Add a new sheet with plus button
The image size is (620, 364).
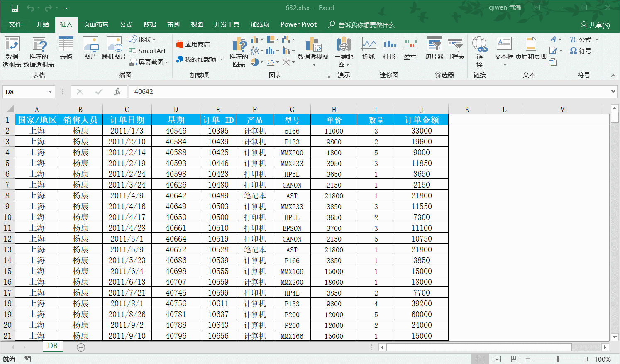(x=81, y=347)
